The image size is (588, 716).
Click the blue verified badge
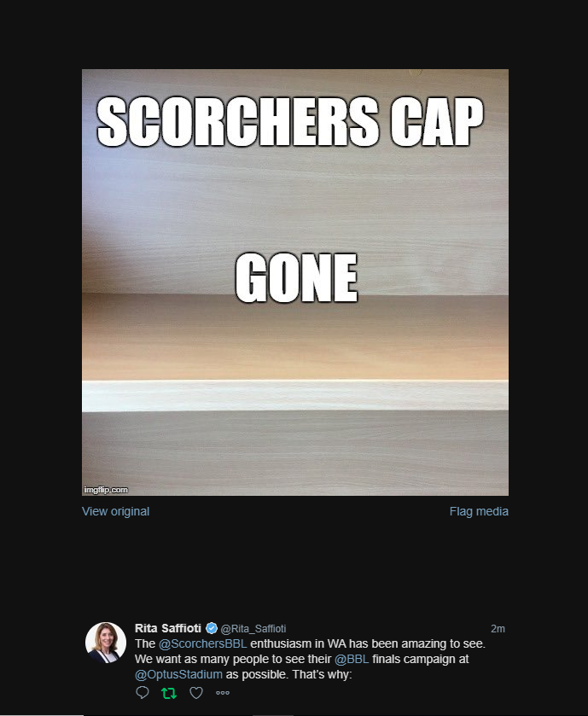coord(212,628)
